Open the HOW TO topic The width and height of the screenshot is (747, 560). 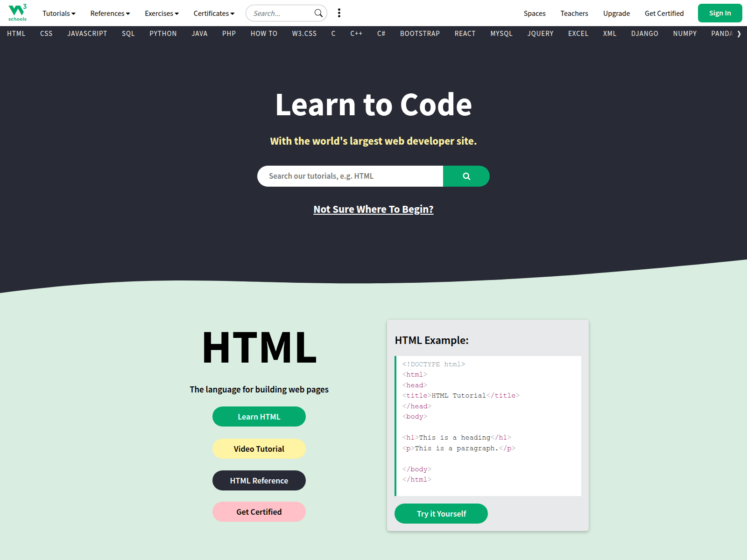264,34
